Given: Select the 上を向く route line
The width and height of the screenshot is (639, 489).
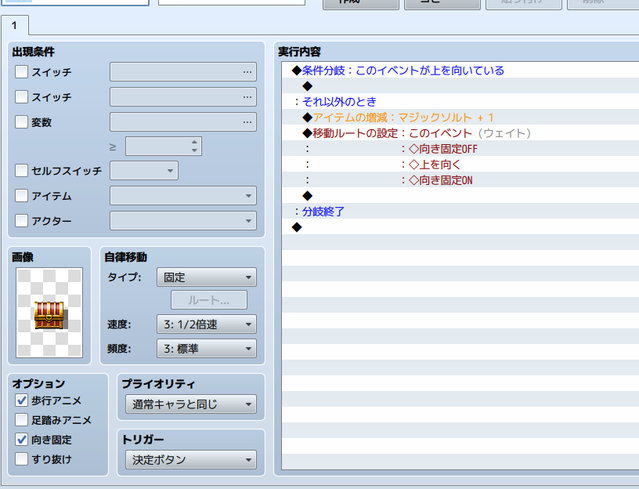Looking at the screenshot, I should [x=460, y=164].
